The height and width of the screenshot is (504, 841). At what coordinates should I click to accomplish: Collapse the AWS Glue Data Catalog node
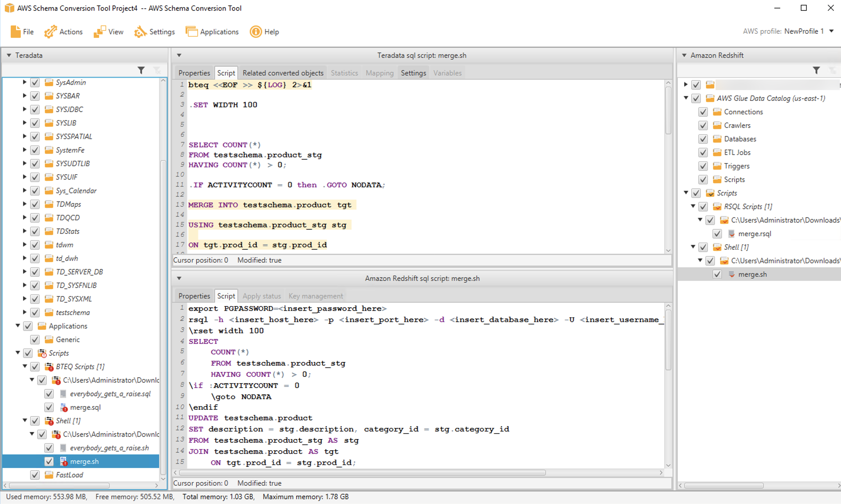coord(686,98)
